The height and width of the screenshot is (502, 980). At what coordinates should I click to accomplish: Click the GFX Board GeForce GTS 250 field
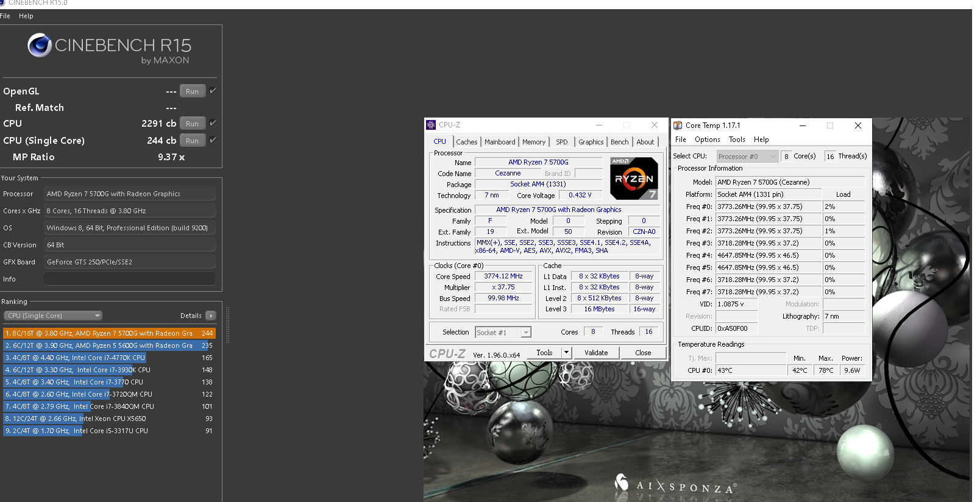(x=130, y=262)
